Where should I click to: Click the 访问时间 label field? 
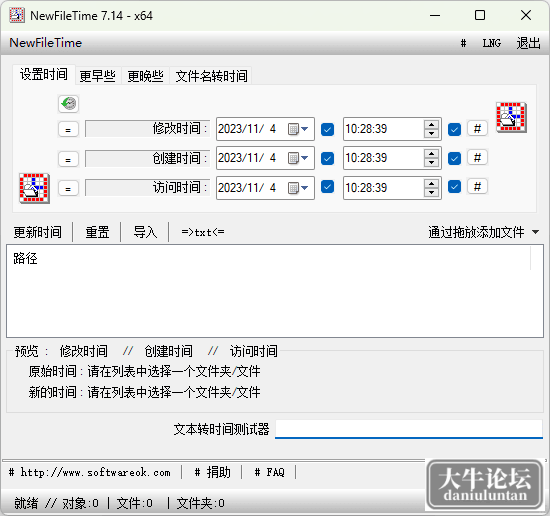click(147, 188)
